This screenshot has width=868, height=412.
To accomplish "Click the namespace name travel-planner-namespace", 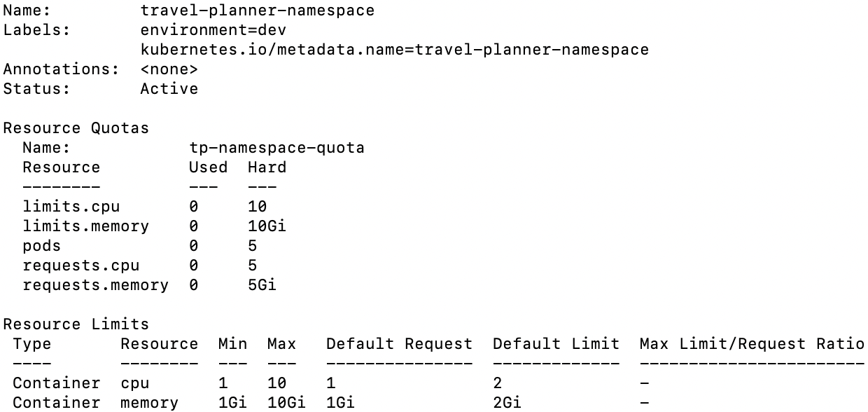I will point(257,11).
